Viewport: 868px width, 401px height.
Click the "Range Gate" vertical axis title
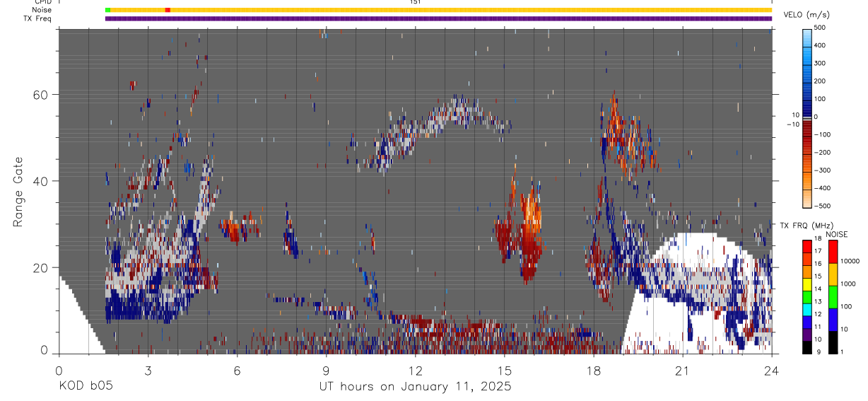coord(18,192)
